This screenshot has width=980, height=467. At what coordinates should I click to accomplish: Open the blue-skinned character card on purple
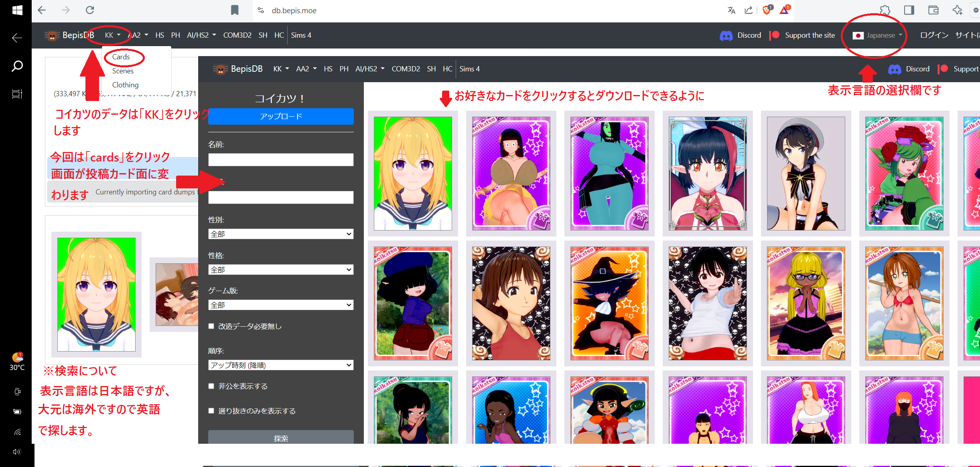609,174
